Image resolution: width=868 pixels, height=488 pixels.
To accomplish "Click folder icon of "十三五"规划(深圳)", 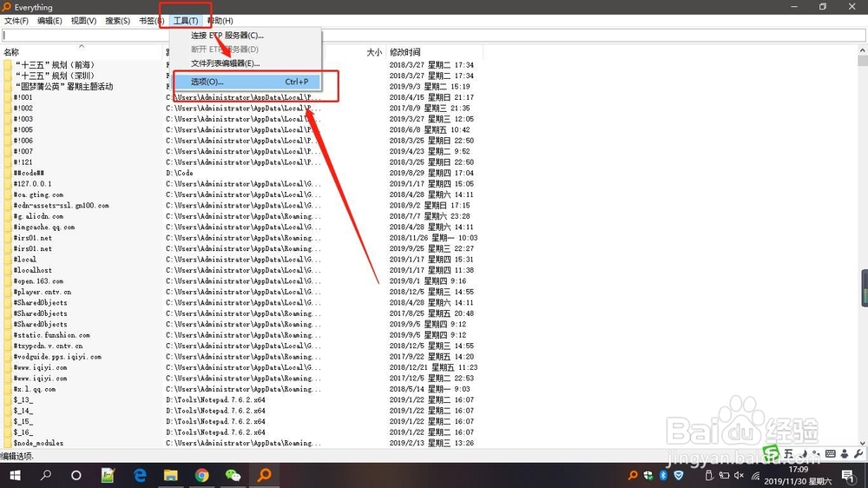I will pos(7,76).
